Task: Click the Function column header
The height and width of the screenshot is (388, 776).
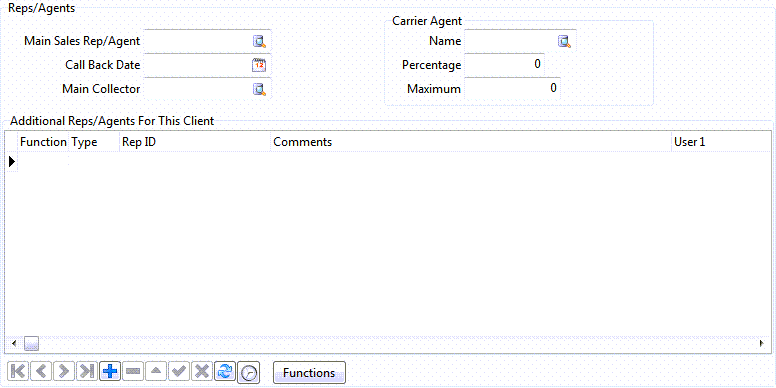Action: [43, 142]
